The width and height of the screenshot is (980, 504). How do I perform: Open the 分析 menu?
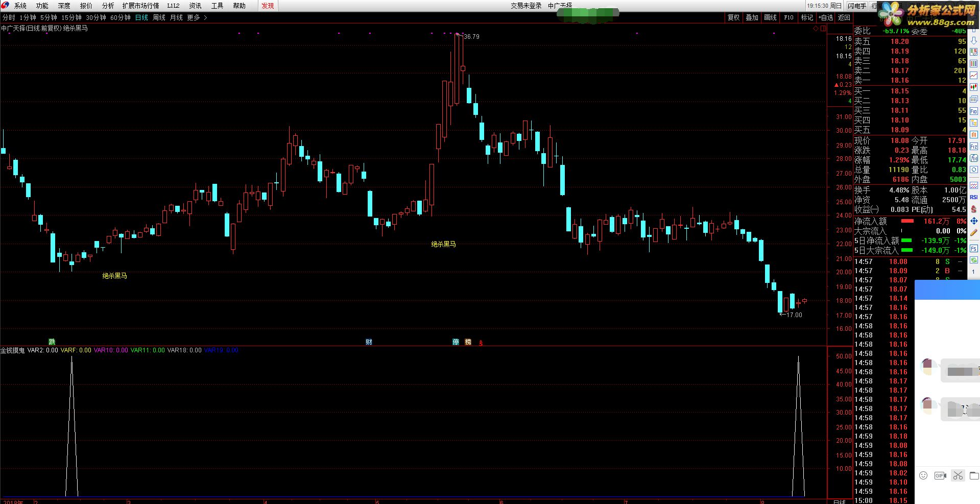108,6
